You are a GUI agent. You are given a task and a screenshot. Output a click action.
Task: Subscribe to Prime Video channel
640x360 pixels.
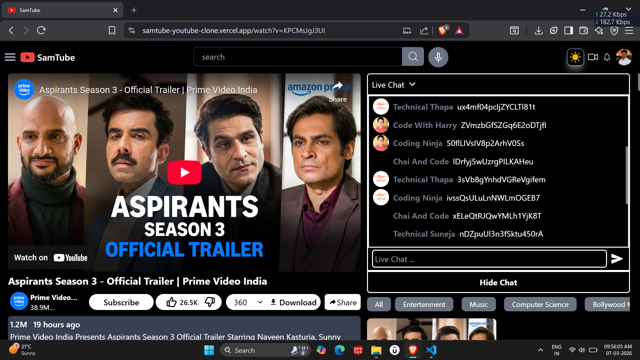[121, 302]
